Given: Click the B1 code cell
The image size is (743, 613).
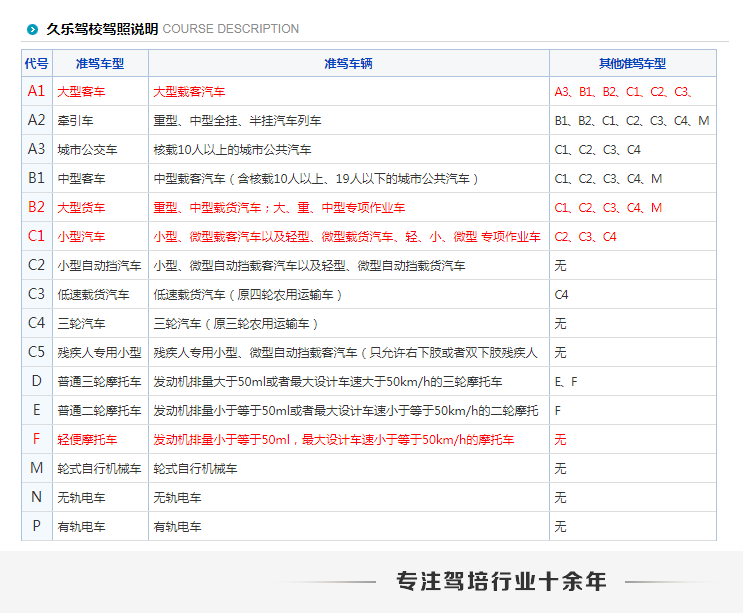Looking at the screenshot, I should point(36,178).
